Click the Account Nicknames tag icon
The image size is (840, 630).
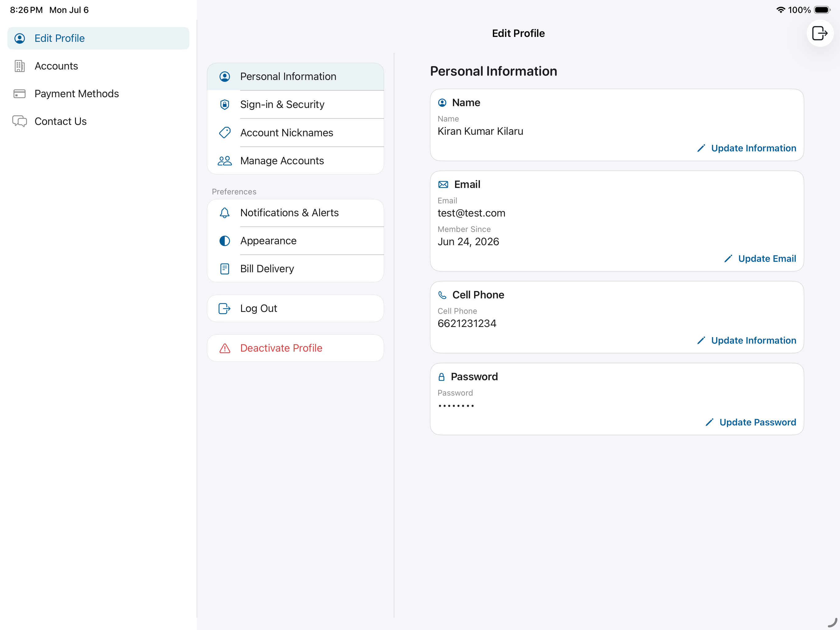pyautogui.click(x=225, y=133)
